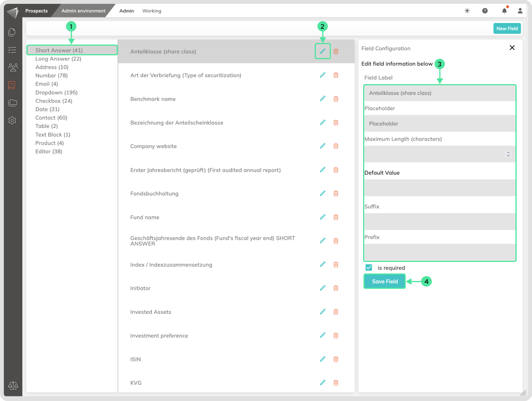532x401 pixels.
Task: Select Checkbox (24) field type
Action: click(54, 101)
